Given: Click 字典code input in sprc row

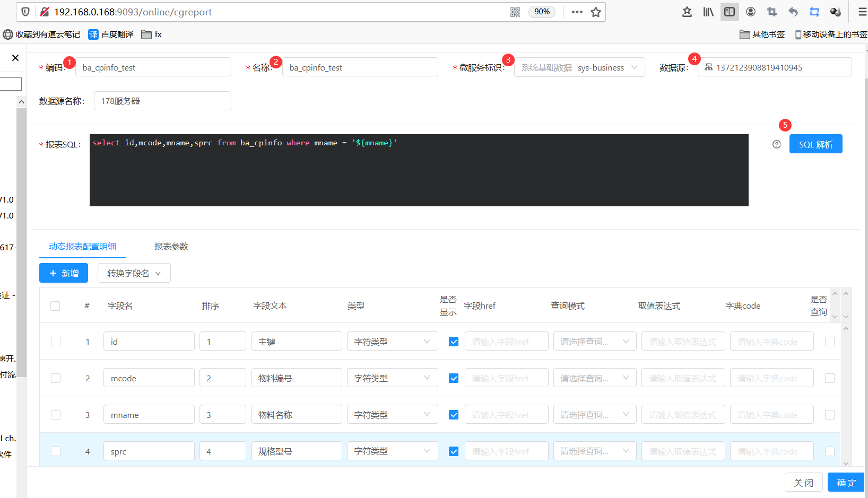Looking at the screenshot, I should click(x=772, y=451).
